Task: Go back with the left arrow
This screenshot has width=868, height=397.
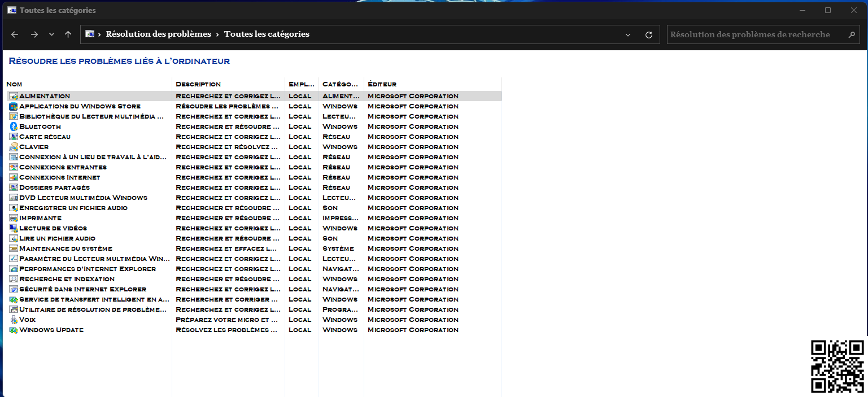Action: click(x=15, y=34)
